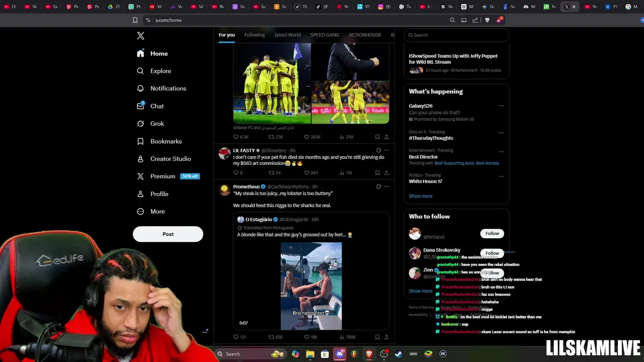Open Galaxy S26 options menu

(x=501, y=106)
